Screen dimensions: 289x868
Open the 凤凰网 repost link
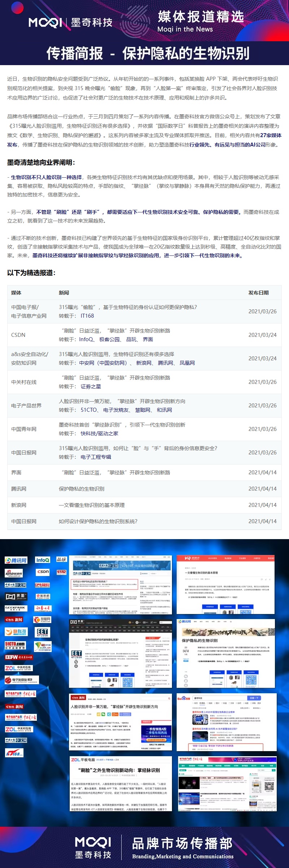click(187, 363)
